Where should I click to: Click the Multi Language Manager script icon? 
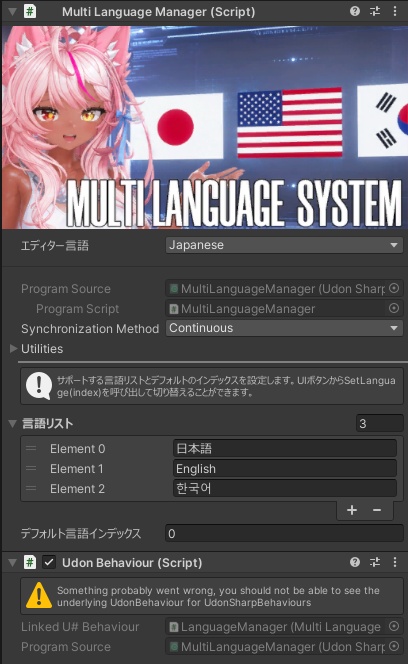pyautogui.click(x=30, y=11)
